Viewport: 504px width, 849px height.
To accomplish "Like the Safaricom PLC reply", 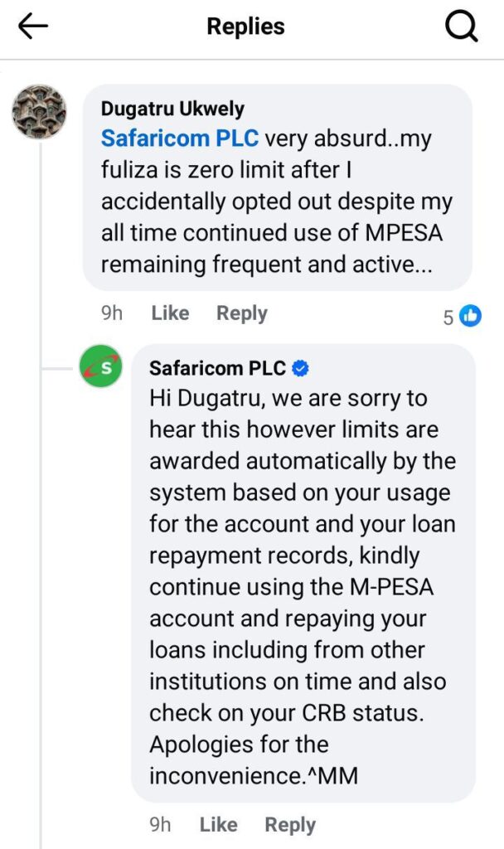I will click(x=218, y=825).
